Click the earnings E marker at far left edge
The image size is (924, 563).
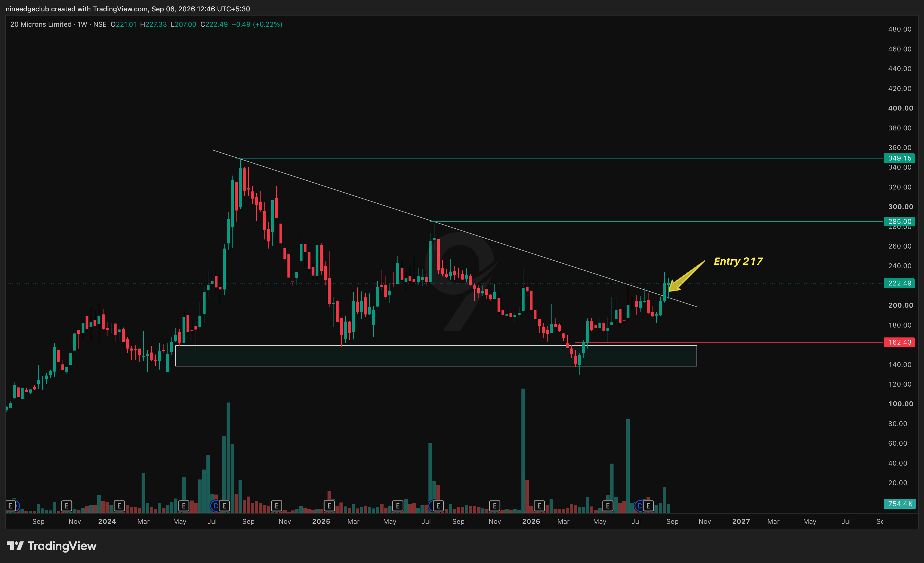click(11, 506)
